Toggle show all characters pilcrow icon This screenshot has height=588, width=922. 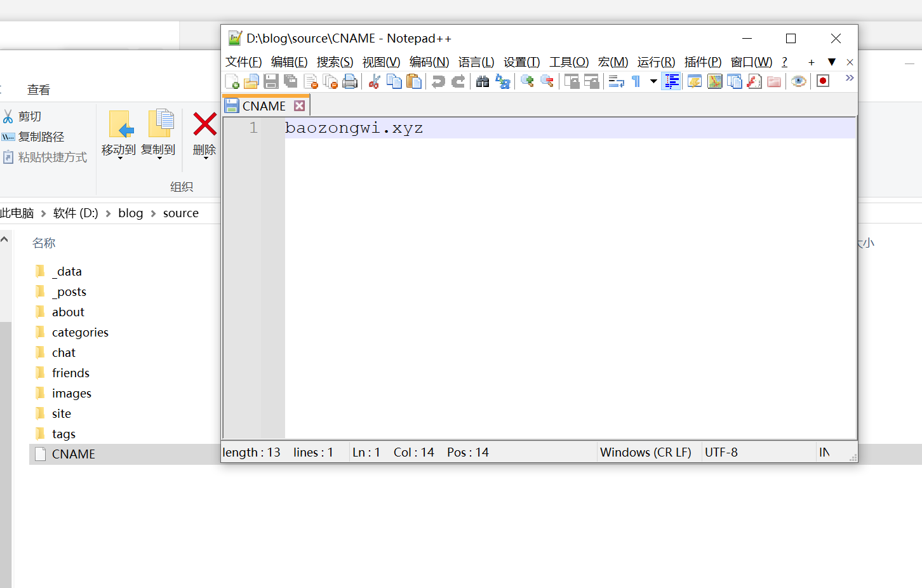pos(636,81)
